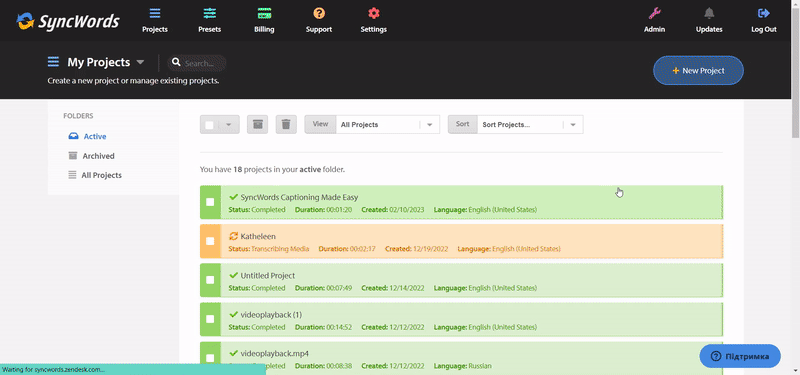Click the Duration: 00:14:52 text
Image resolution: width=800 pixels, height=375 pixels.
[x=323, y=327]
